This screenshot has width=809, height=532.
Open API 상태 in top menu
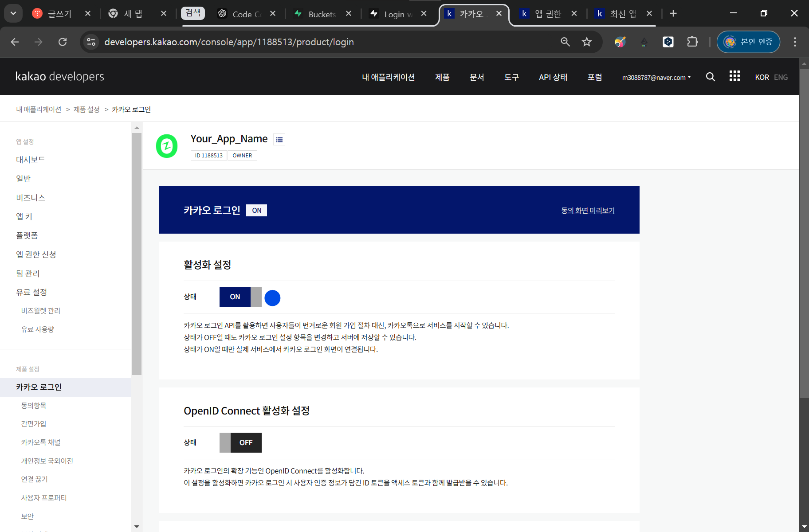[x=553, y=77]
